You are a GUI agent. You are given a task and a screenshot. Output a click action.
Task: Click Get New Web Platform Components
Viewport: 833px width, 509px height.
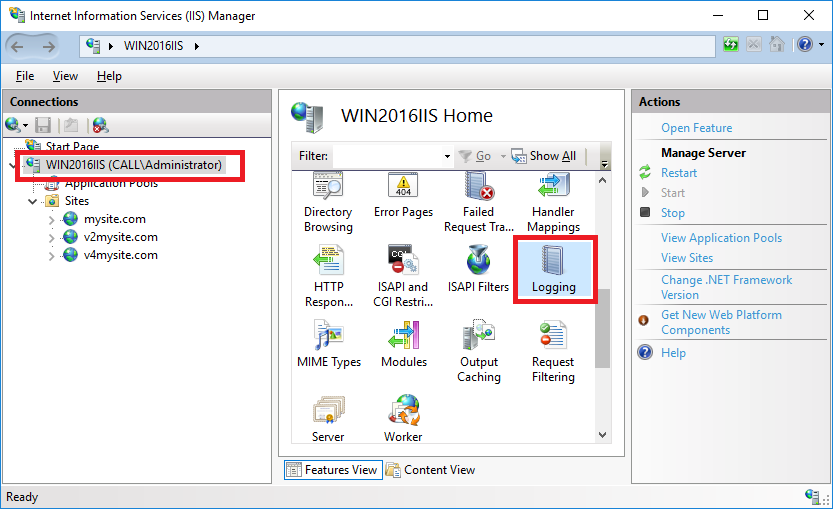coord(721,322)
